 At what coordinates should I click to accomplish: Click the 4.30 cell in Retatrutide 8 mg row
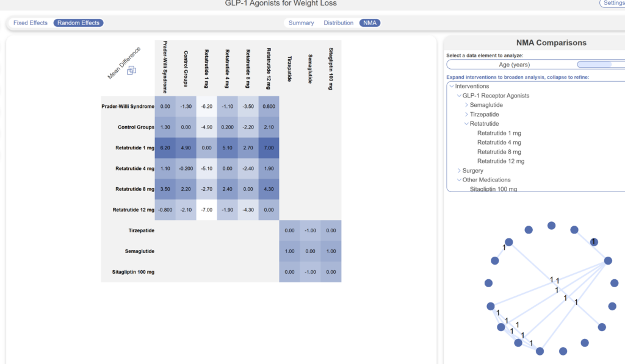(269, 189)
